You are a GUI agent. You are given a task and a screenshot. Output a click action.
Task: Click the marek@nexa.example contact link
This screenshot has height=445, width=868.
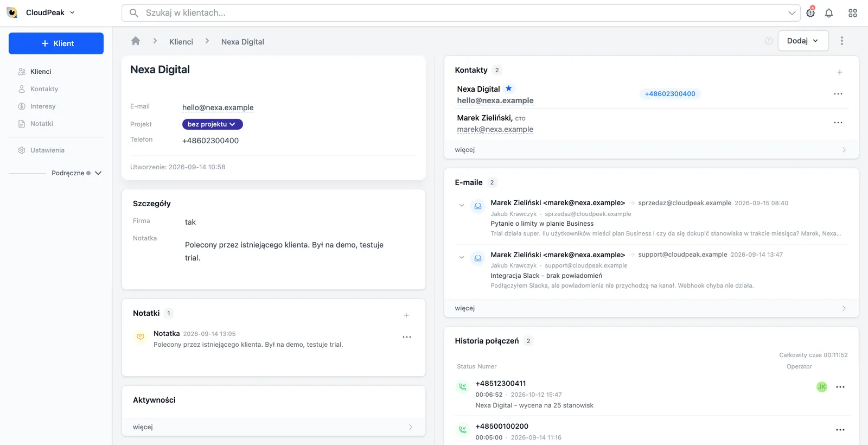[x=495, y=129]
